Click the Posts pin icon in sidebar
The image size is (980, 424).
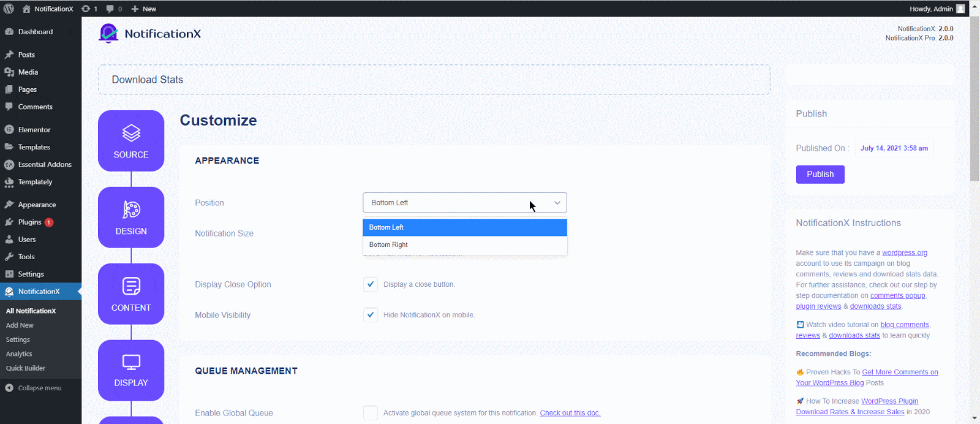(9, 55)
